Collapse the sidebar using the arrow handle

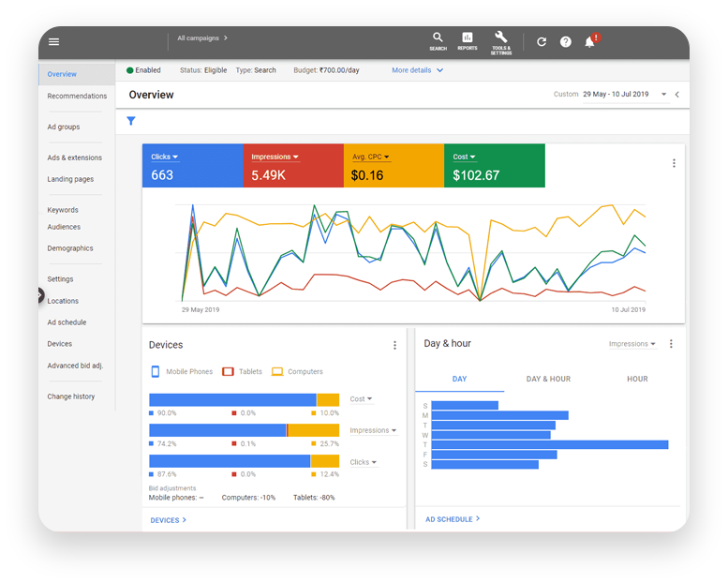(40, 295)
